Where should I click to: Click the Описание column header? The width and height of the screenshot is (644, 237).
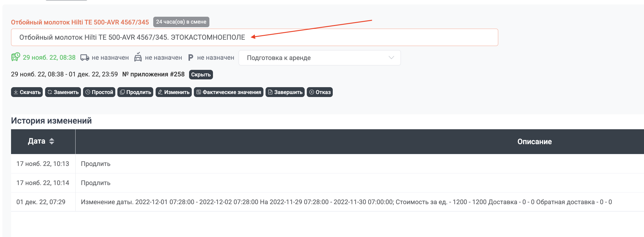click(534, 141)
